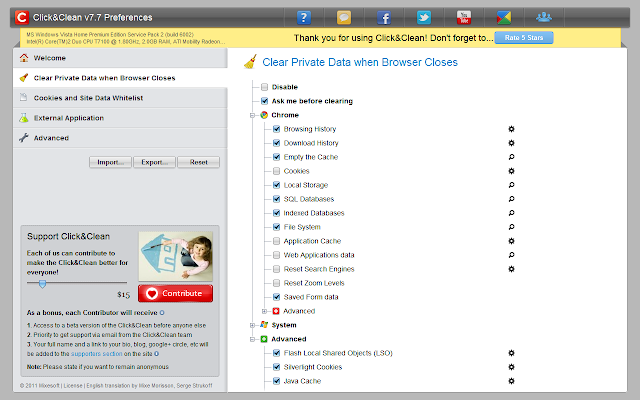Expand the System tree node

click(x=252, y=325)
